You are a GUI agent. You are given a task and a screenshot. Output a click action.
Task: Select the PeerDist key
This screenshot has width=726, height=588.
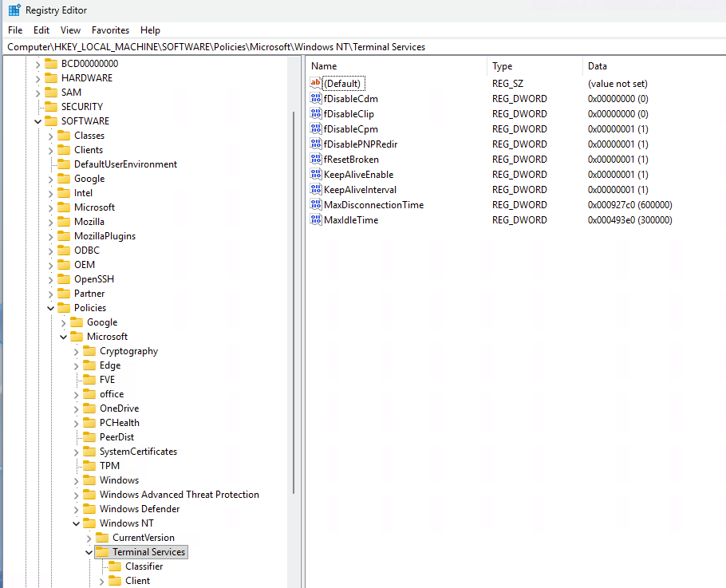[x=116, y=436]
